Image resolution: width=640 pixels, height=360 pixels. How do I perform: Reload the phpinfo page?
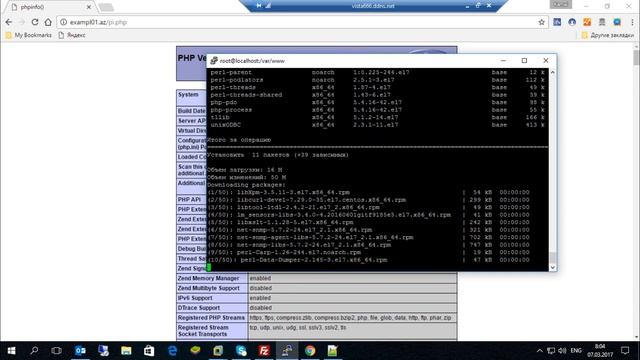[35, 22]
